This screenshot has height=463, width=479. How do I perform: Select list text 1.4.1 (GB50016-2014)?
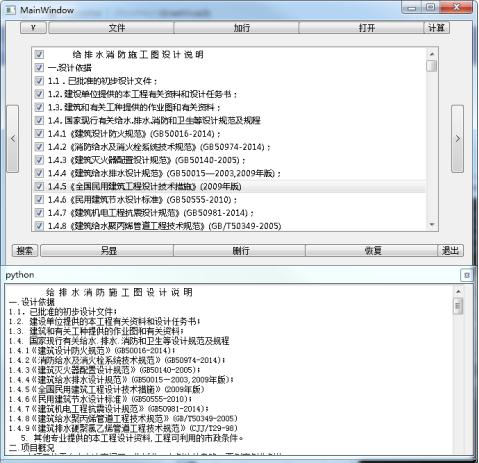tap(134, 134)
